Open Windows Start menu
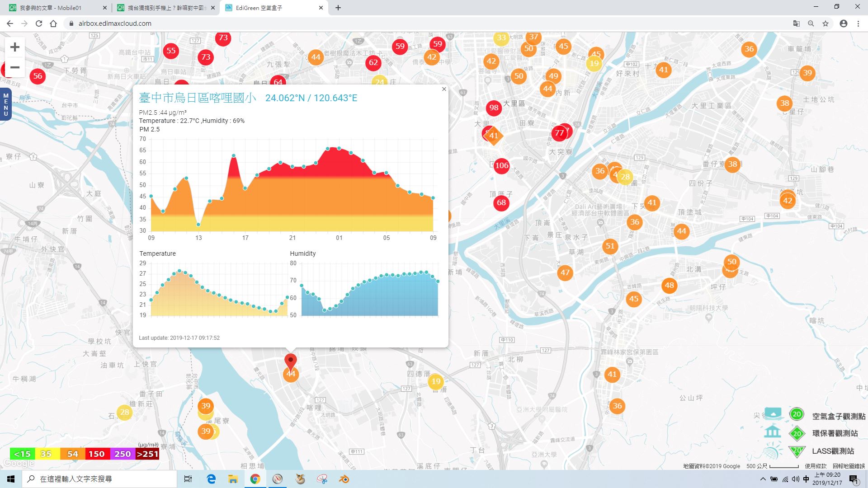The image size is (868, 488). (11, 479)
